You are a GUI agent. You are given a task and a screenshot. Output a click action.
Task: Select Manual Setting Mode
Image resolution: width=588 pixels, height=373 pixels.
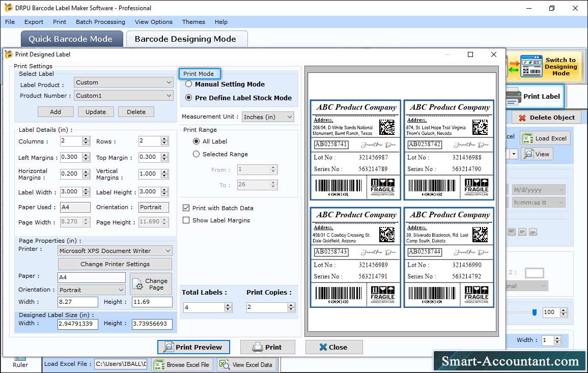(x=189, y=84)
